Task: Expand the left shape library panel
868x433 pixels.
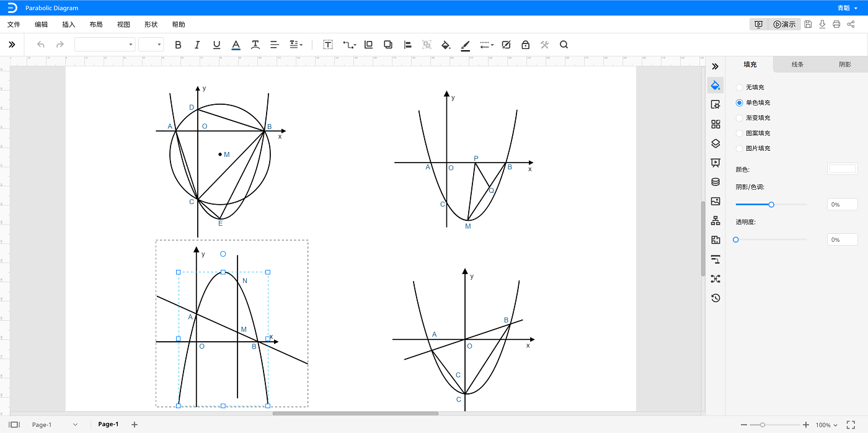Action: 12,45
